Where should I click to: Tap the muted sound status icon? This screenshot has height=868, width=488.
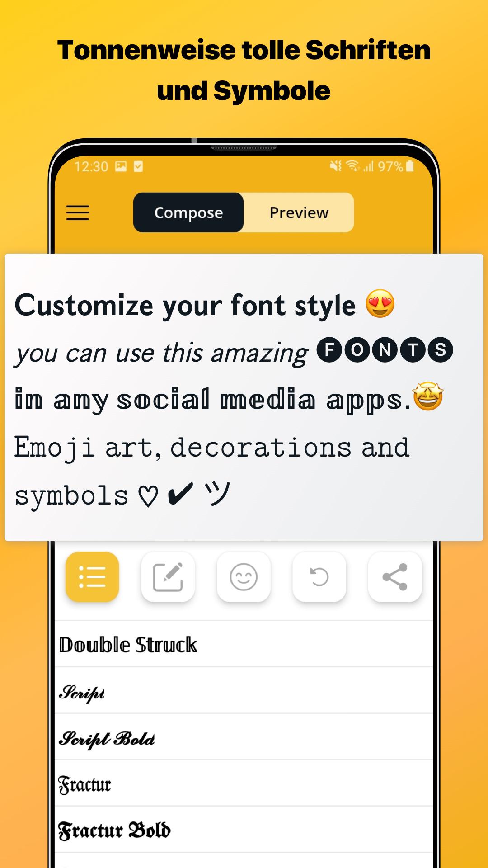[x=336, y=166]
